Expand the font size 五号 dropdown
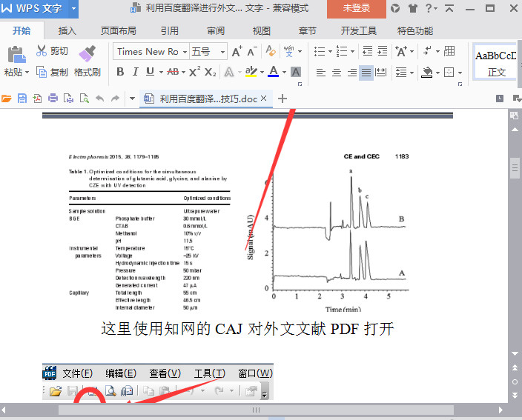The height and width of the screenshot is (420, 522). point(222,52)
